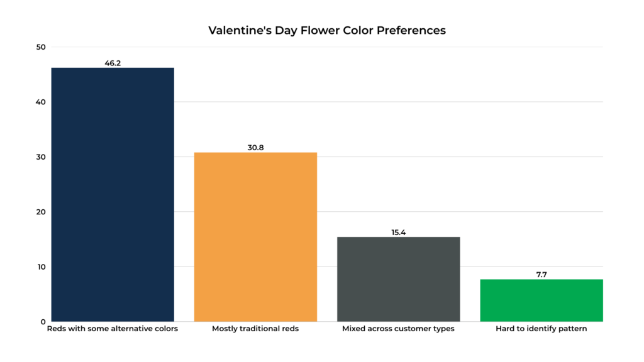The height and width of the screenshot is (362, 644).
Task: Select the gray 'Mixed across customer types' bar
Action: tap(398, 279)
